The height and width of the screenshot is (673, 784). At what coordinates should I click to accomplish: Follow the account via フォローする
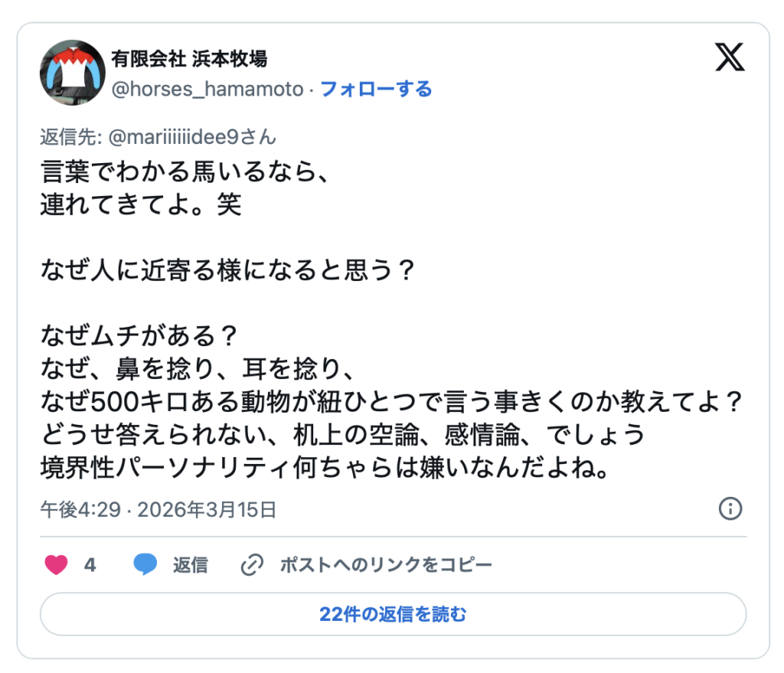(x=376, y=89)
